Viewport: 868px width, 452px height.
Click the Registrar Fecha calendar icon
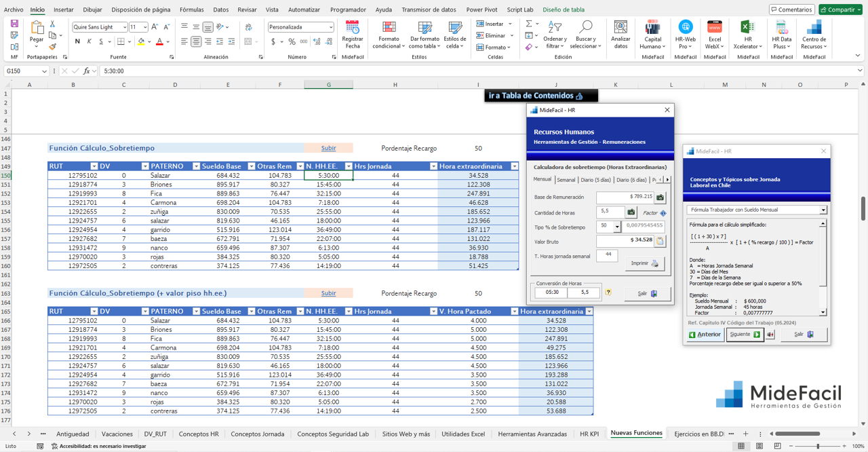click(352, 28)
